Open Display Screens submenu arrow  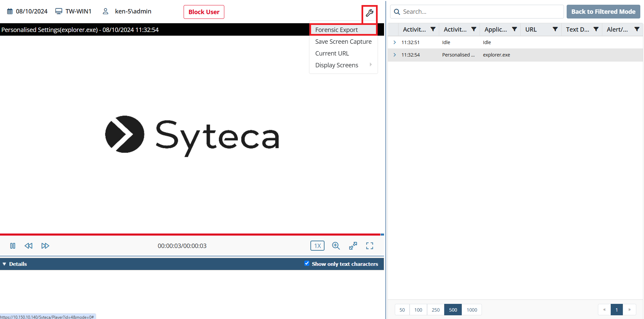[371, 65]
